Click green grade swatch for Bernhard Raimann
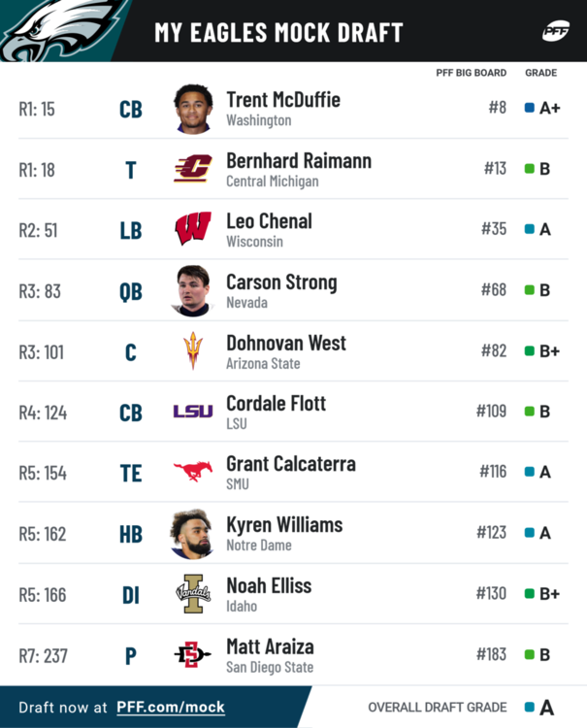This screenshot has height=728, width=587. point(530,169)
